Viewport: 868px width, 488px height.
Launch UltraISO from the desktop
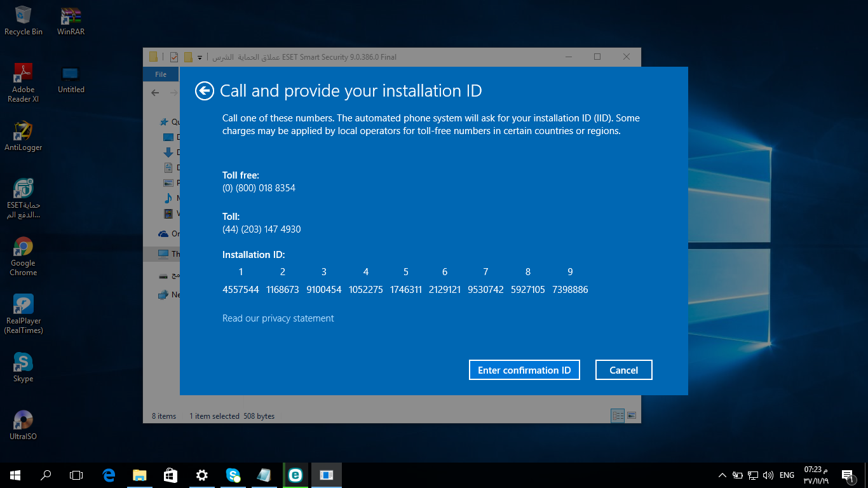point(24,425)
